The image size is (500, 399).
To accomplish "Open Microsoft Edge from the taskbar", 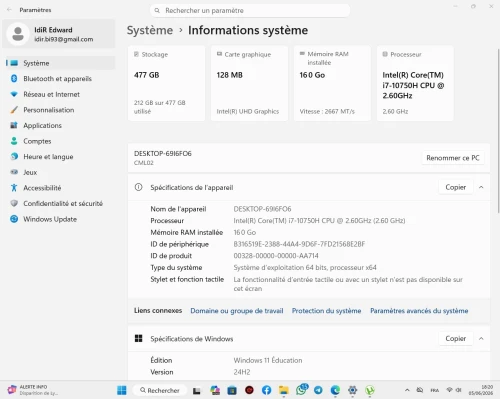I will pyautogui.click(x=335, y=390).
